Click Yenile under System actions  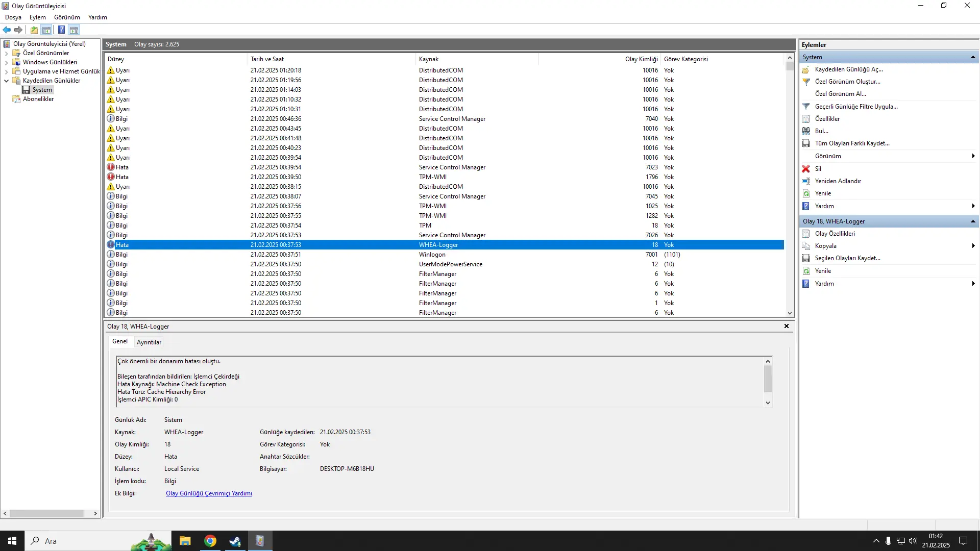click(823, 193)
